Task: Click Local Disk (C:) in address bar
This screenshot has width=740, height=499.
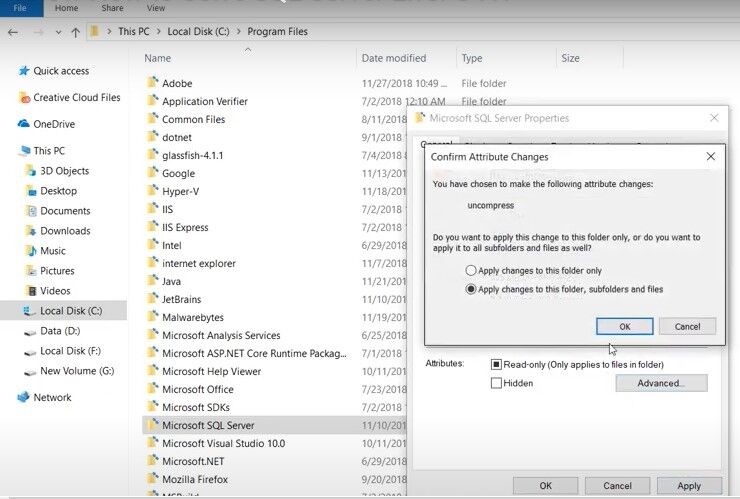Action: pos(198,32)
